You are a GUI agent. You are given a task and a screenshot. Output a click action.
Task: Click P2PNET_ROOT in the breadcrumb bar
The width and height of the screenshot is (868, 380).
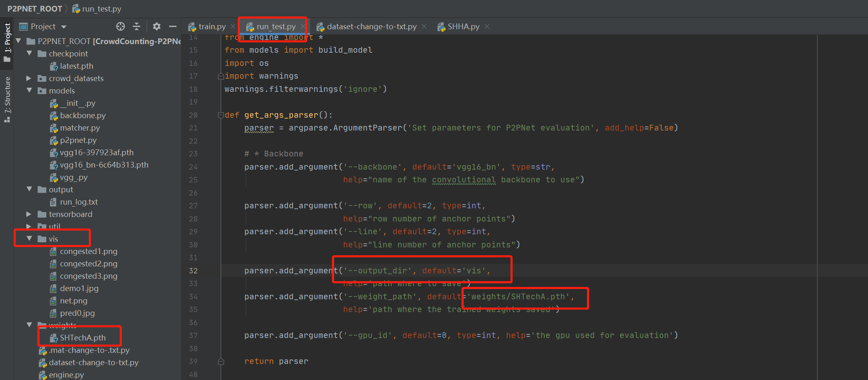click(x=35, y=9)
